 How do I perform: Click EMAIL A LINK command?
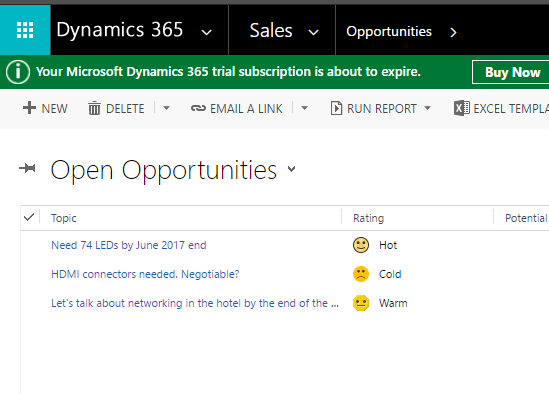(237, 108)
